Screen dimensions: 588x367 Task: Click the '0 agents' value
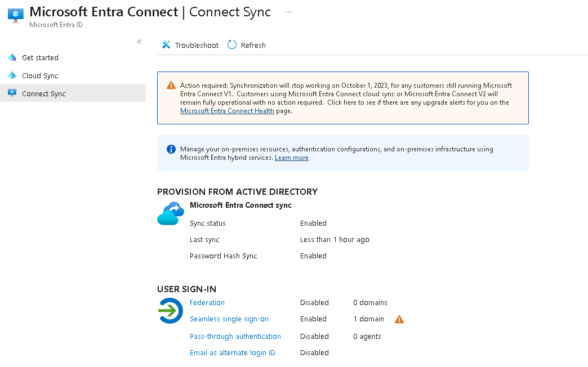point(367,336)
